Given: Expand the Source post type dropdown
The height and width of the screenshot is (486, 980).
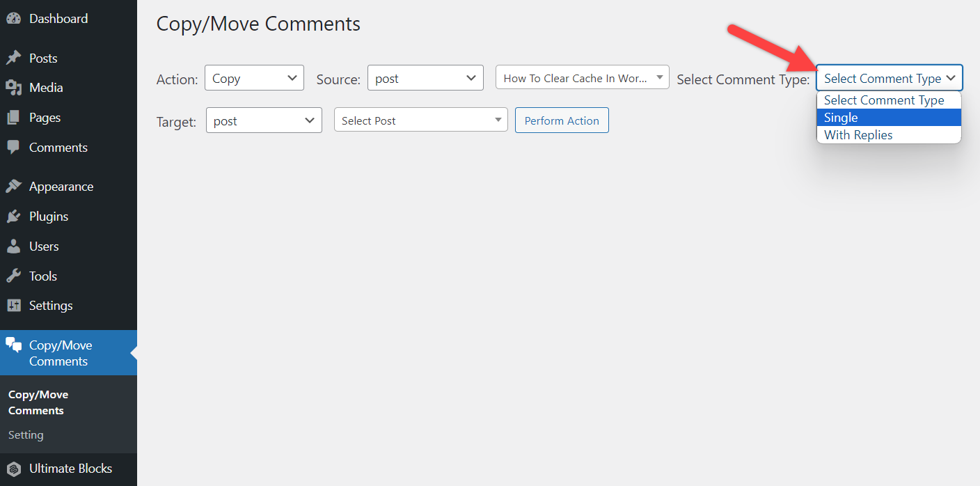Looking at the screenshot, I should [x=425, y=78].
